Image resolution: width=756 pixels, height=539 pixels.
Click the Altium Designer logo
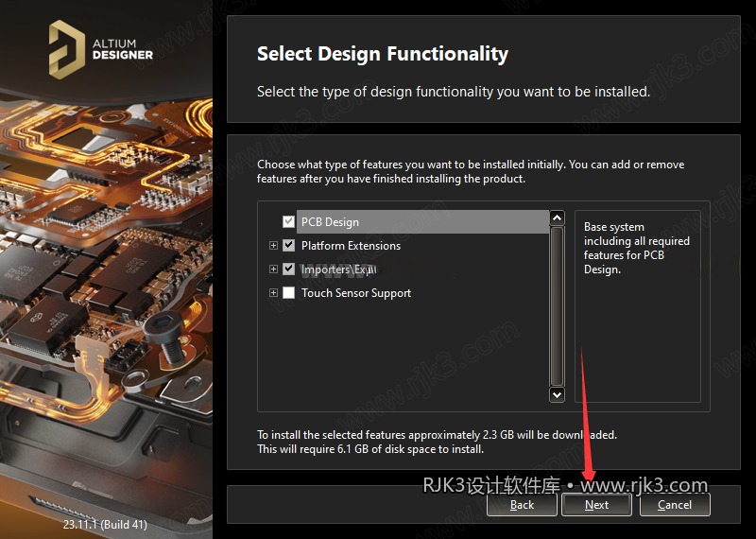[101, 49]
